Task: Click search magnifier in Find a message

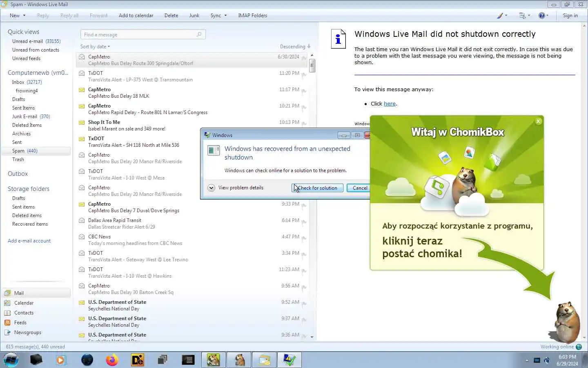Action: coord(199,34)
